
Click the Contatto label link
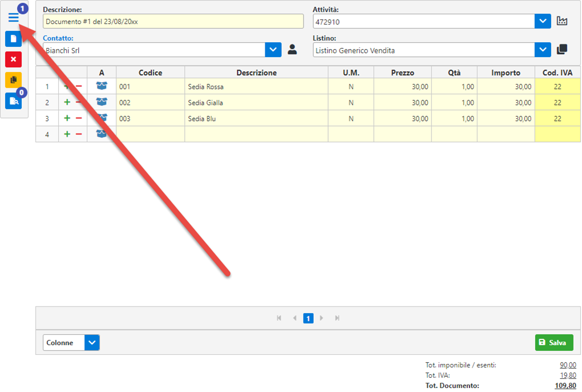(58, 38)
